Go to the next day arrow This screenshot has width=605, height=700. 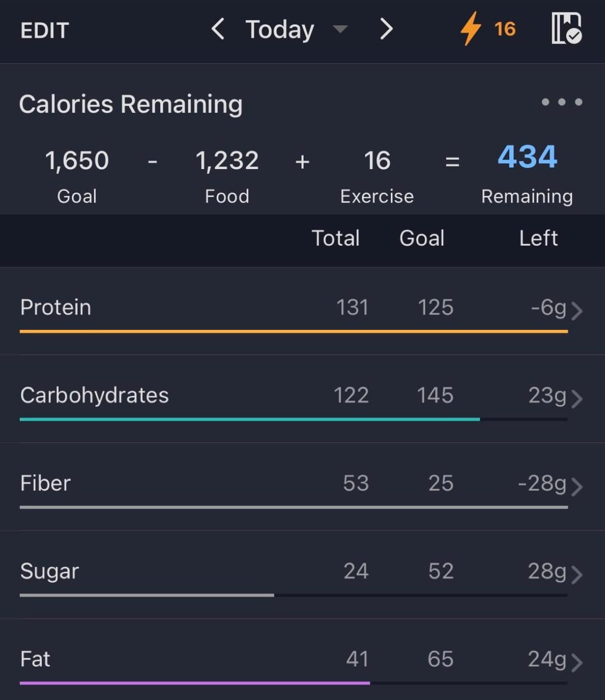(386, 29)
